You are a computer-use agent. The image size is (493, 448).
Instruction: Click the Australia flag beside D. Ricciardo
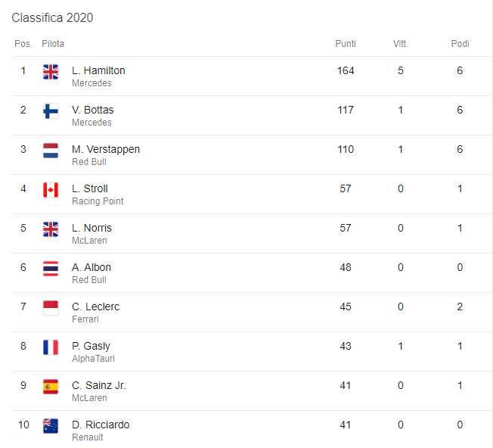pyautogui.click(x=51, y=426)
